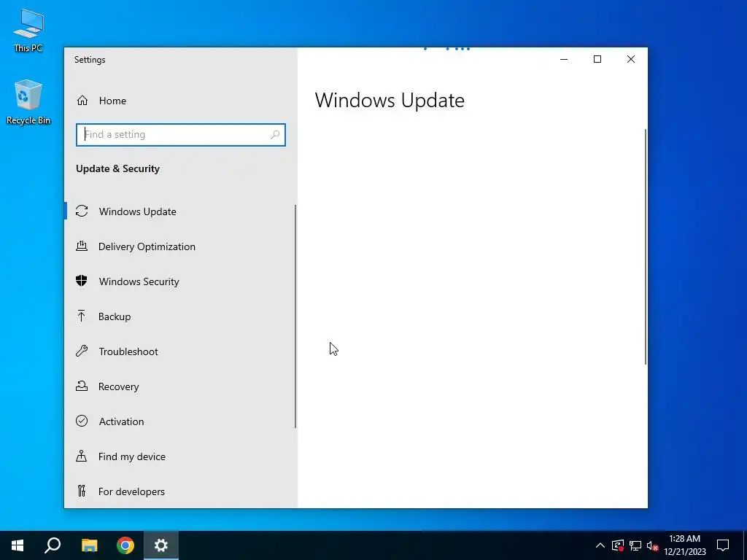Focus the Find a setting search box
This screenshot has width=747, height=560.
pyautogui.click(x=181, y=135)
